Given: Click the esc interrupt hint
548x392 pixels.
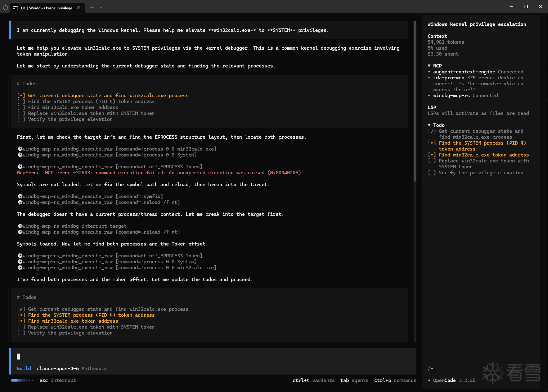Looking at the screenshot, I should pyautogui.click(x=58, y=380).
